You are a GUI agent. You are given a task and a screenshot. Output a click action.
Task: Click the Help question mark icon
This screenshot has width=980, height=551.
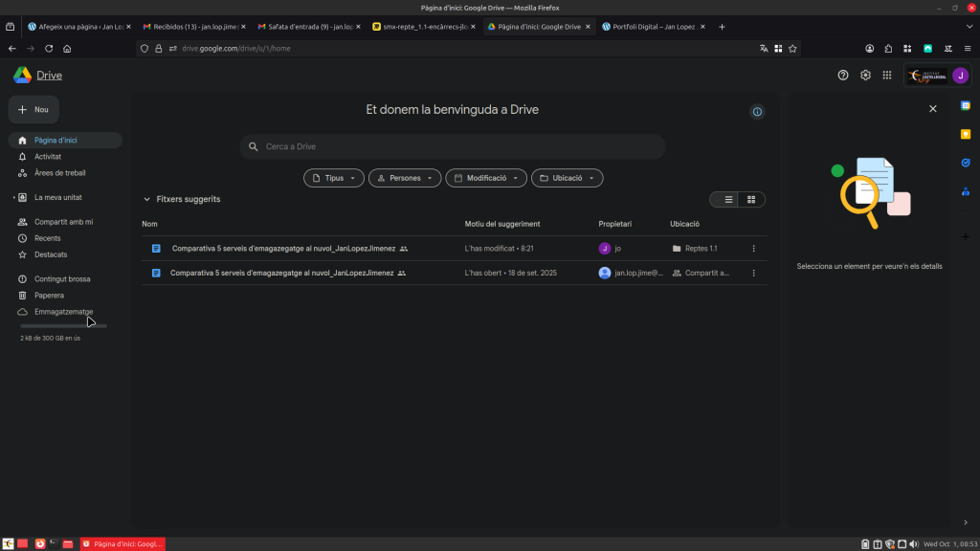(843, 76)
